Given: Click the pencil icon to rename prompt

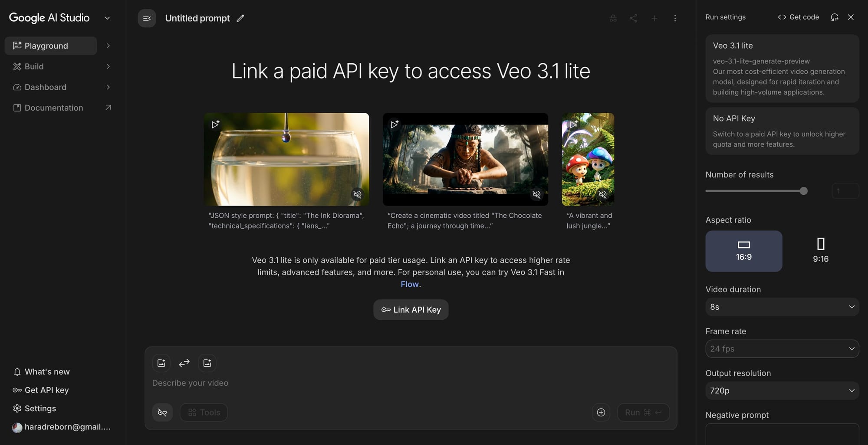Looking at the screenshot, I should [240, 18].
